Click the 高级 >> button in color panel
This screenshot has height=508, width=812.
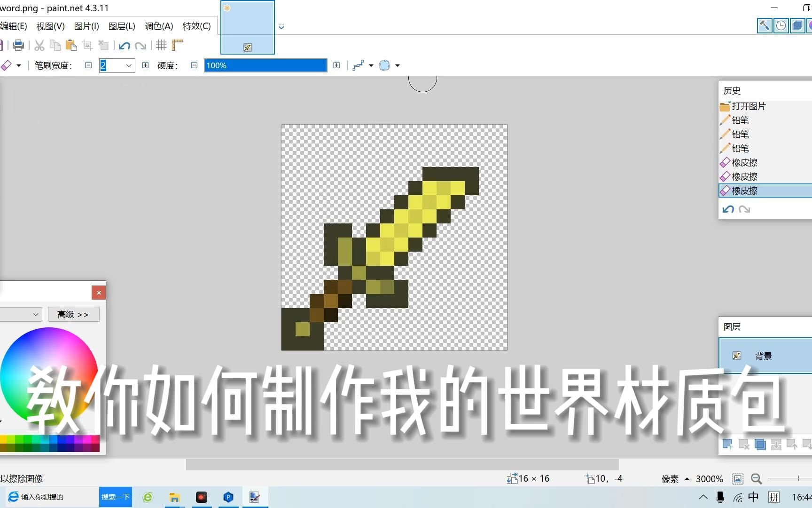click(73, 314)
